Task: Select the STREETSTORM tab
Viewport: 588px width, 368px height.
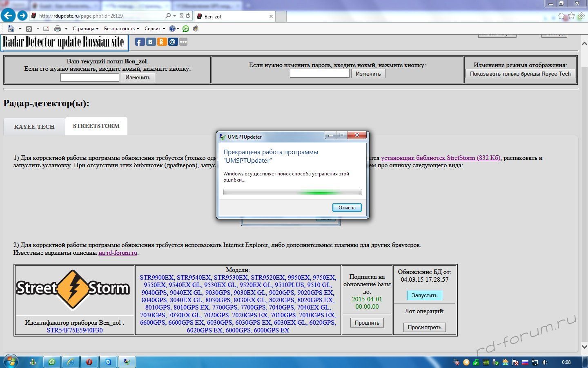Action: [96, 126]
